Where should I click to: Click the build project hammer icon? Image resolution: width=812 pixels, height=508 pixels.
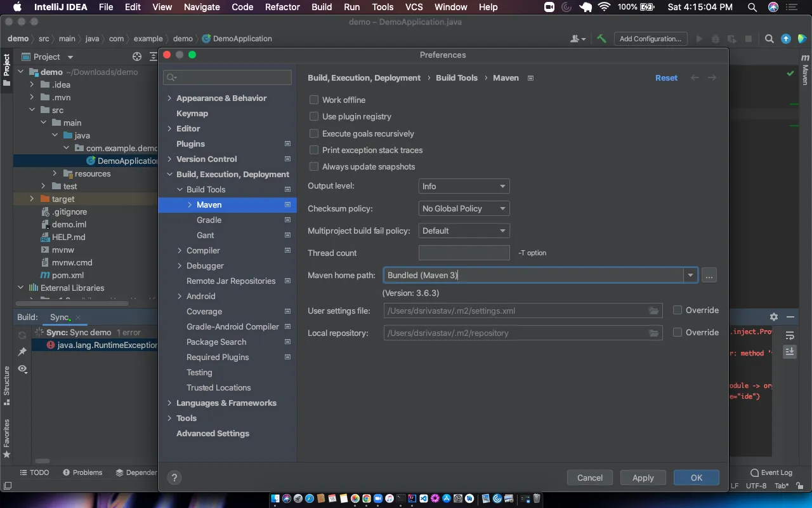[x=601, y=39]
